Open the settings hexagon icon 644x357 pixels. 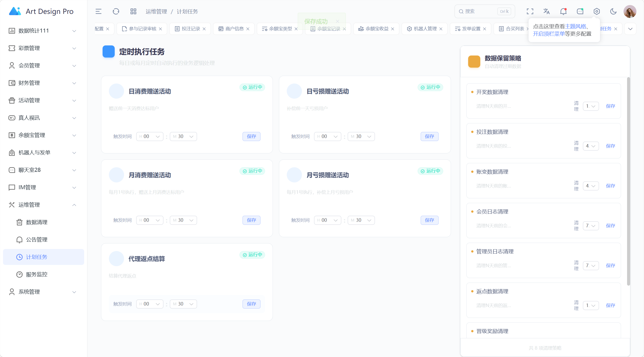[597, 11]
